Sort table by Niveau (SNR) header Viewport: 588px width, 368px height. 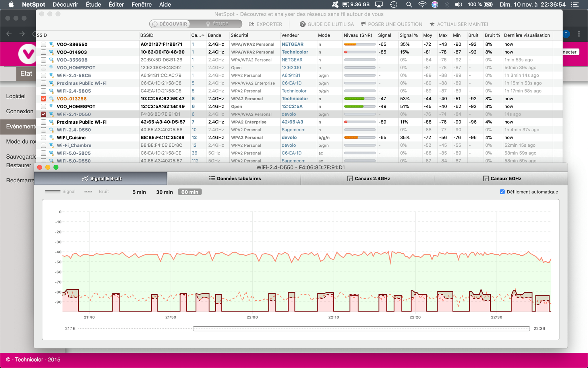[x=359, y=35]
